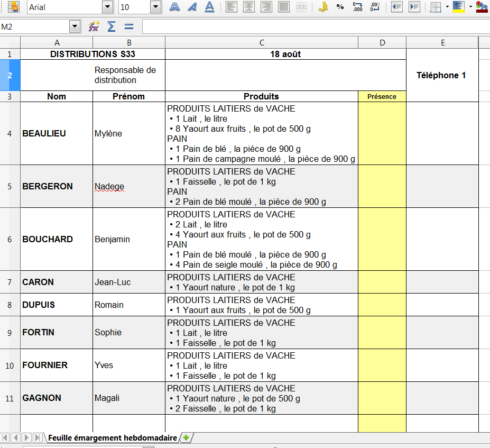Click the Function equals icon
The width and height of the screenshot is (490, 448).
point(129,27)
